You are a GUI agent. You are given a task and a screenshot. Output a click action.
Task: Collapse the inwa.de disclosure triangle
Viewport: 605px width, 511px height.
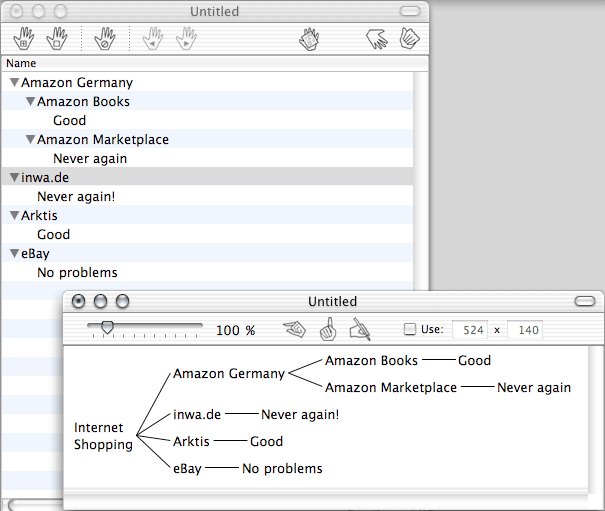click(x=15, y=177)
